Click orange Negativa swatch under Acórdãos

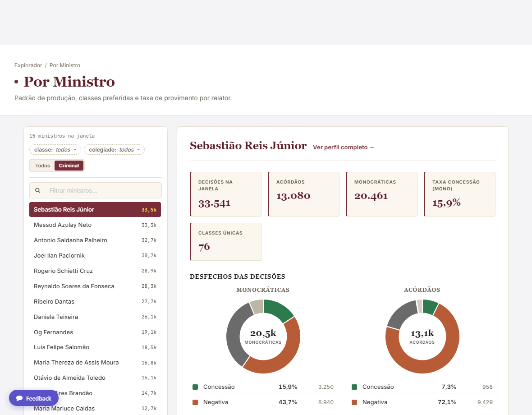point(354,402)
